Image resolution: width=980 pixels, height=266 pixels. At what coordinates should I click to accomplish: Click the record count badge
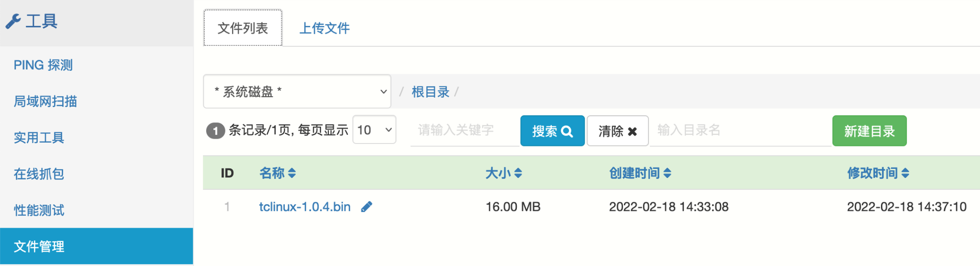point(215,131)
